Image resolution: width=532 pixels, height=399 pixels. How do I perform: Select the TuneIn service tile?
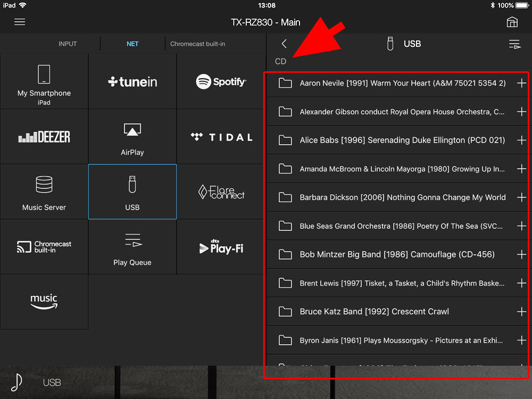pos(132,81)
